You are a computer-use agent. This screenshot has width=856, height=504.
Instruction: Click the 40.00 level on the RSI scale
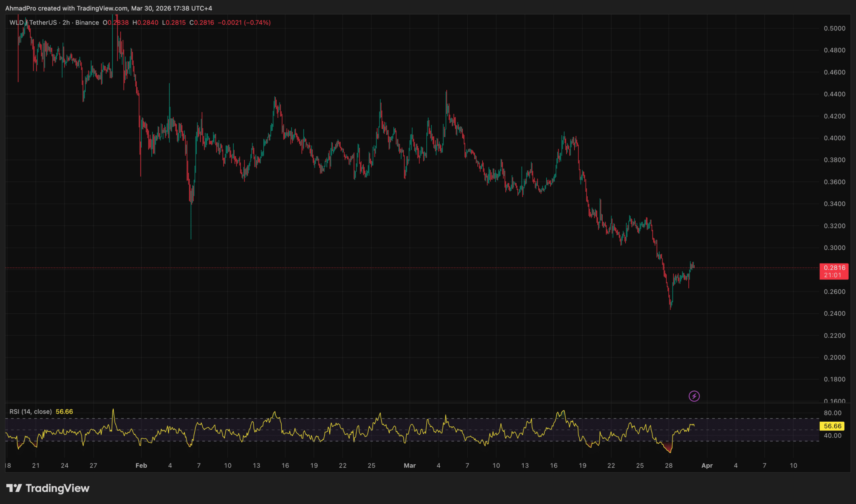click(x=832, y=436)
